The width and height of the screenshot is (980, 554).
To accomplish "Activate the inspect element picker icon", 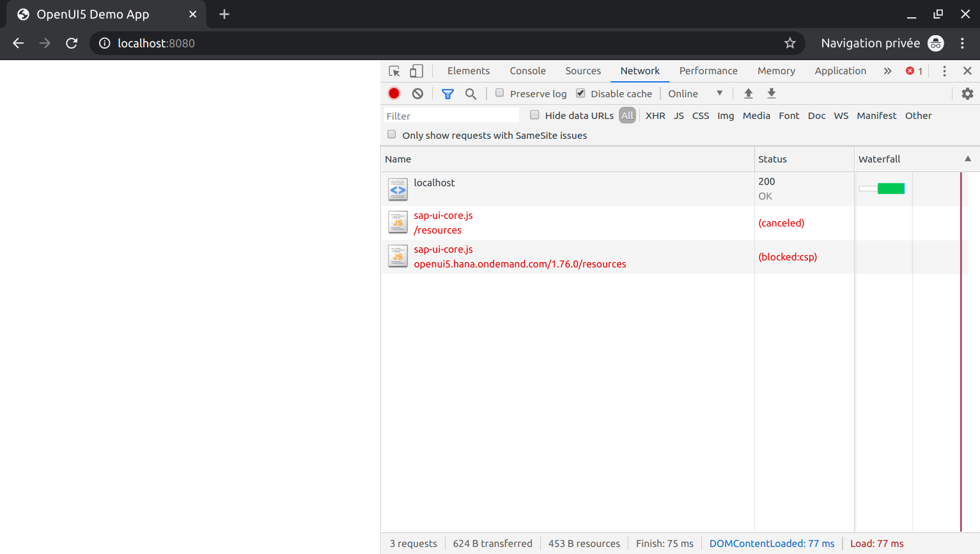I will [x=394, y=71].
